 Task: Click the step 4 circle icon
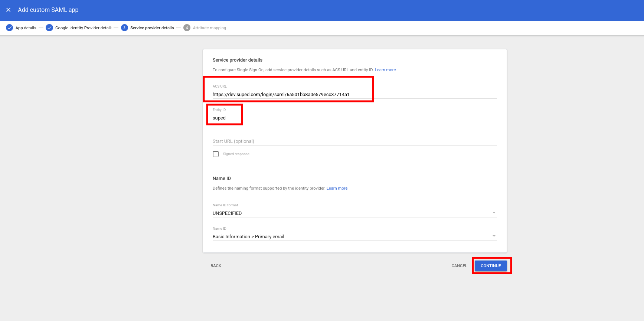[187, 28]
